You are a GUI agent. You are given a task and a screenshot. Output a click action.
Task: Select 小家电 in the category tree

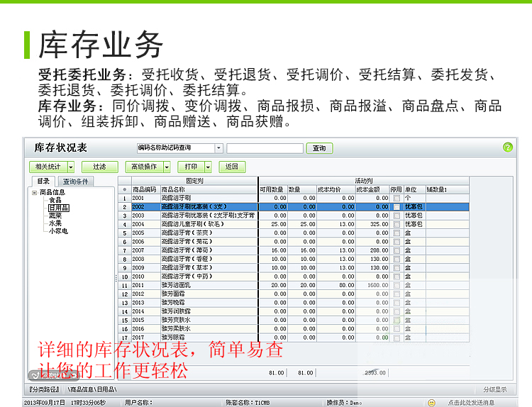pos(58,231)
